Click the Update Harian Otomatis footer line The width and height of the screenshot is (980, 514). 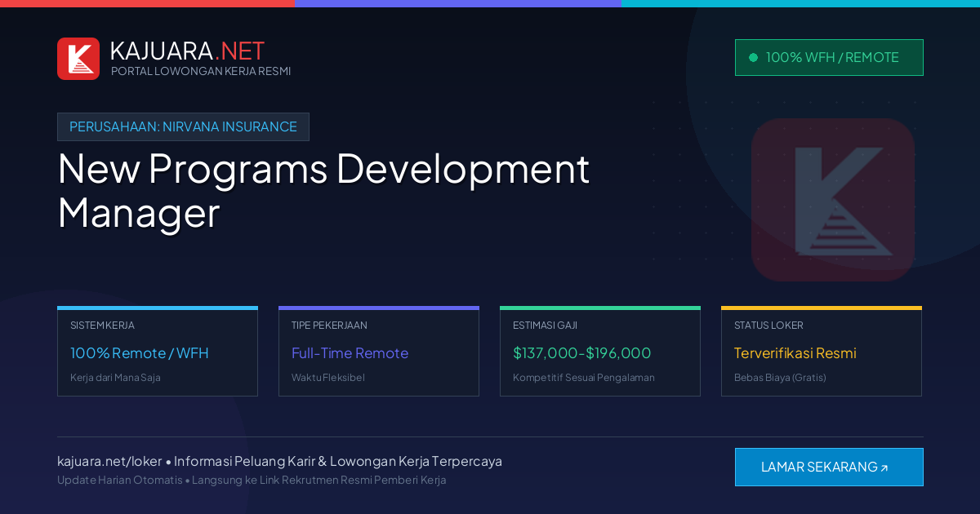point(252,480)
